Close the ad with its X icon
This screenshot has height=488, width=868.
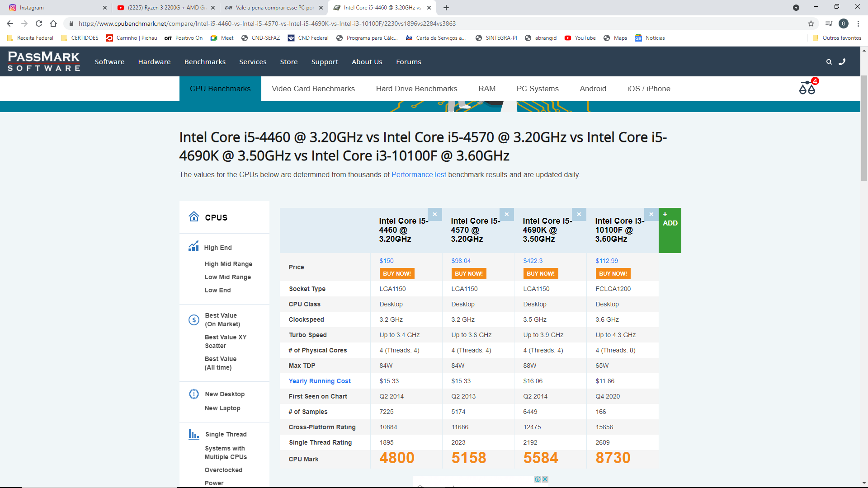pyautogui.click(x=545, y=479)
